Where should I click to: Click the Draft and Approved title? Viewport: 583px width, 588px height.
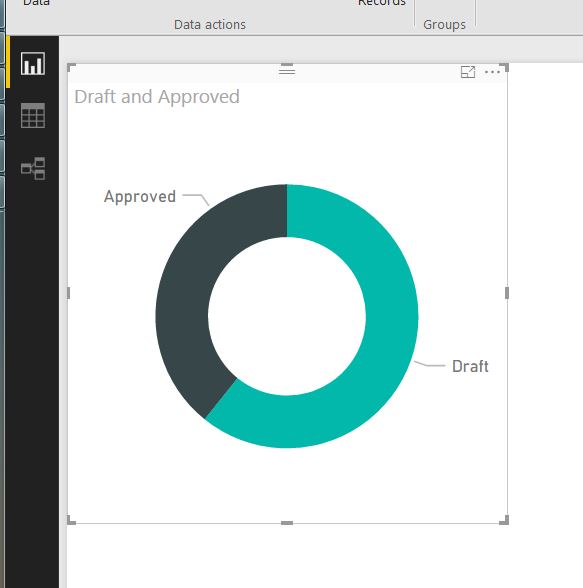tap(157, 97)
